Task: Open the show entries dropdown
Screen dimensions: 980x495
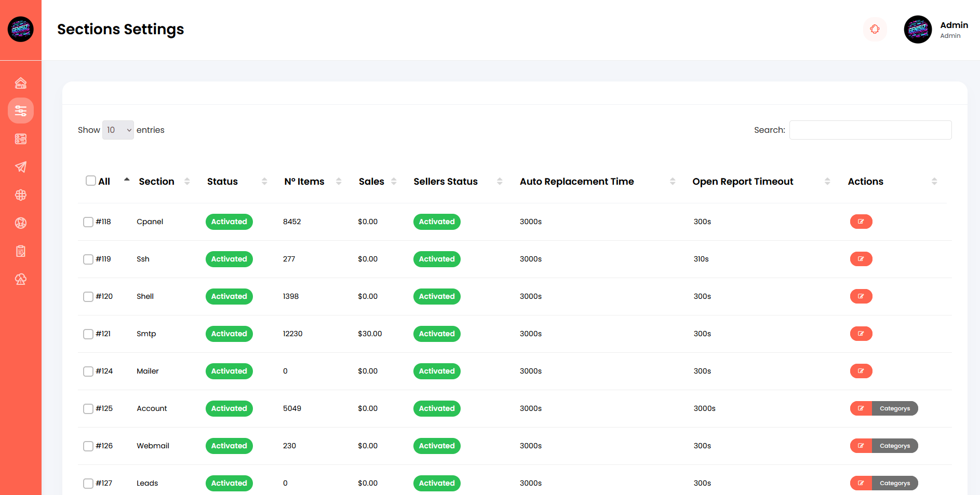Action: (118, 130)
